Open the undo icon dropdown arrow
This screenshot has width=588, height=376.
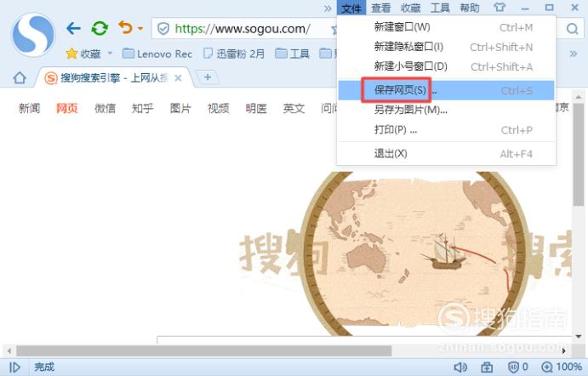(x=140, y=28)
